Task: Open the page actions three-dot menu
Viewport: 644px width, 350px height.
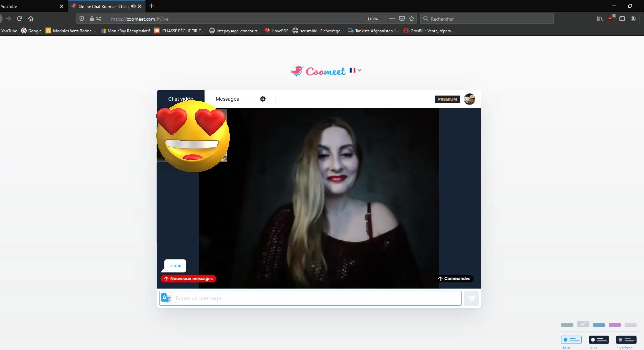Action: [392, 19]
